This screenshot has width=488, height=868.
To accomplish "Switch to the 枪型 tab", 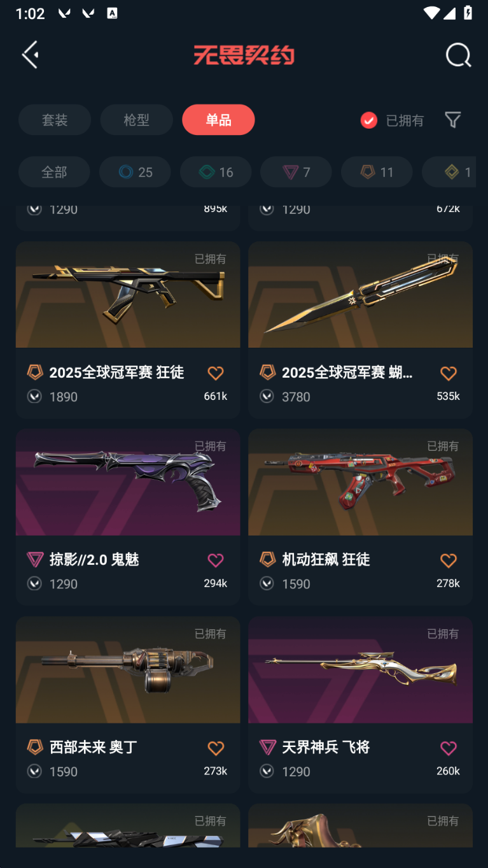I will [136, 120].
